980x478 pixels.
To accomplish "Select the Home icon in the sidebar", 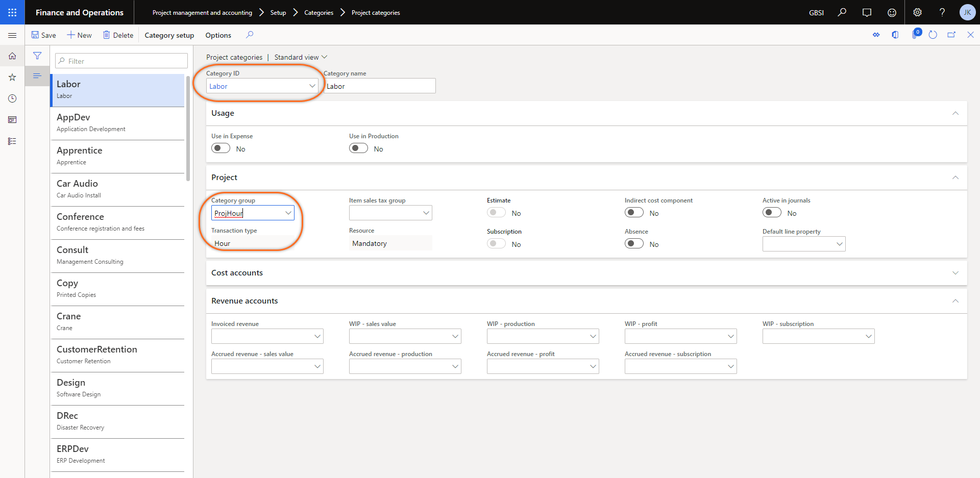I will point(12,56).
